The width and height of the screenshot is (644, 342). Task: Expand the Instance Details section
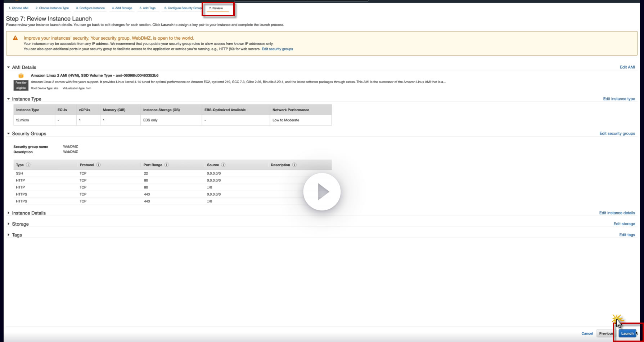8,213
